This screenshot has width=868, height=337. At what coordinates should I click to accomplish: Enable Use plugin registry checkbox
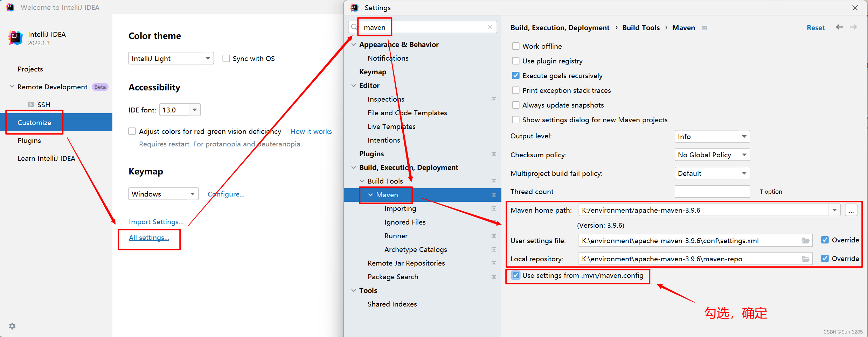coord(515,61)
